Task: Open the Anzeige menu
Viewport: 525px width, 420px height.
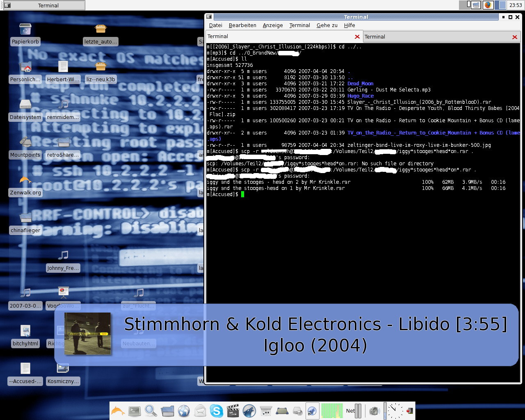Action: click(x=273, y=25)
